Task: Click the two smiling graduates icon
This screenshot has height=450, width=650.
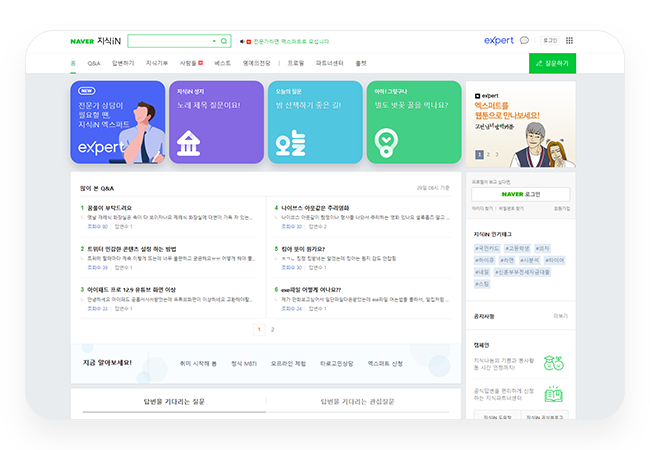Action: click(x=554, y=363)
